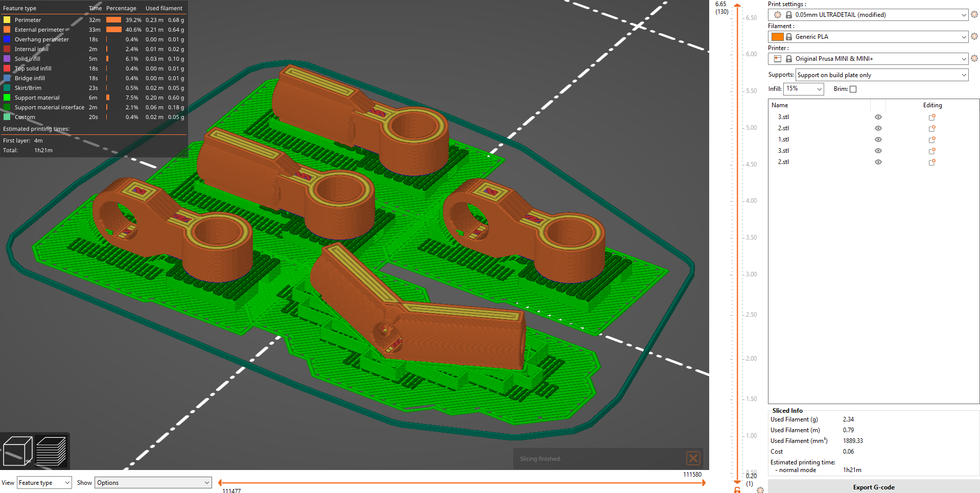Toggle the Solid infill color swatch
The image size is (980, 493).
click(7, 59)
